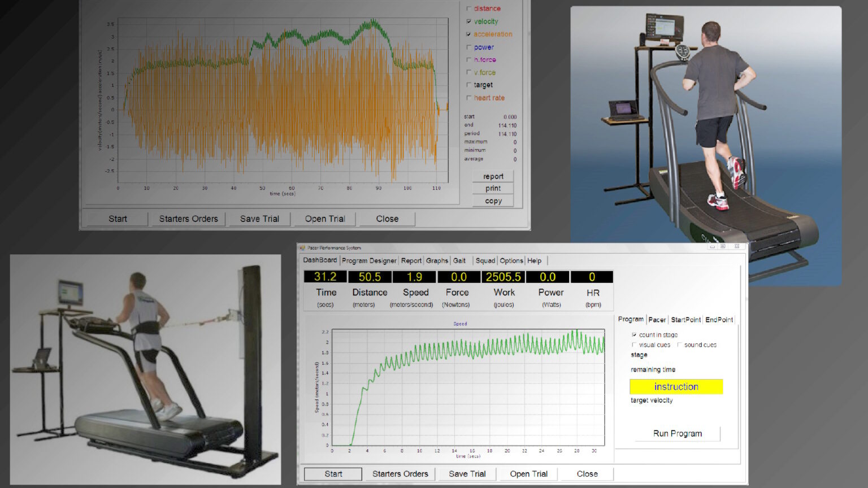Click the Pacer Performance System title icon
Viewport: 868px width, 488px height.
302,247
